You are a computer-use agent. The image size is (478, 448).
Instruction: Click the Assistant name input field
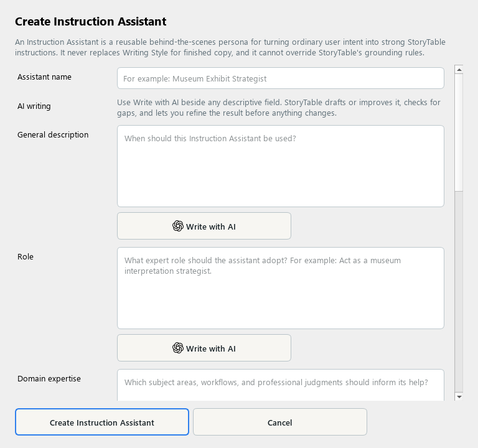click(281, 78)
